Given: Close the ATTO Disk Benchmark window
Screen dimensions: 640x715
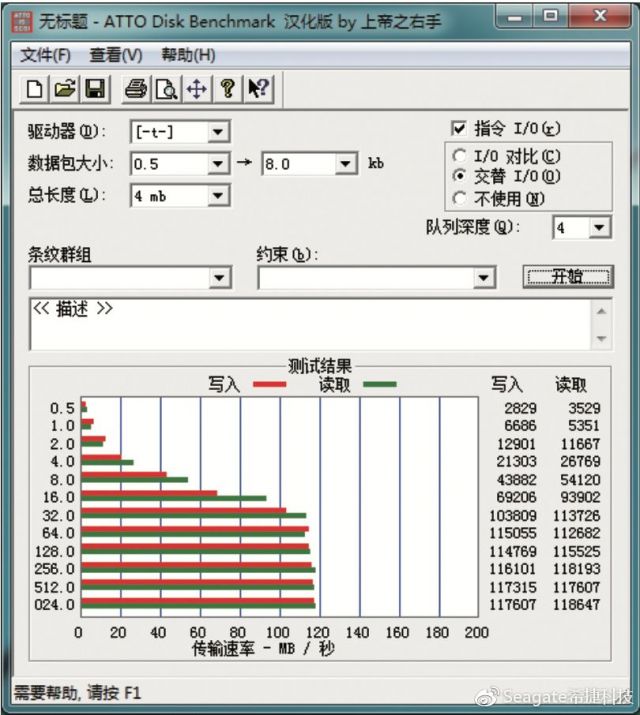Looking at the screenshot, I should click(x=600, y=17).
